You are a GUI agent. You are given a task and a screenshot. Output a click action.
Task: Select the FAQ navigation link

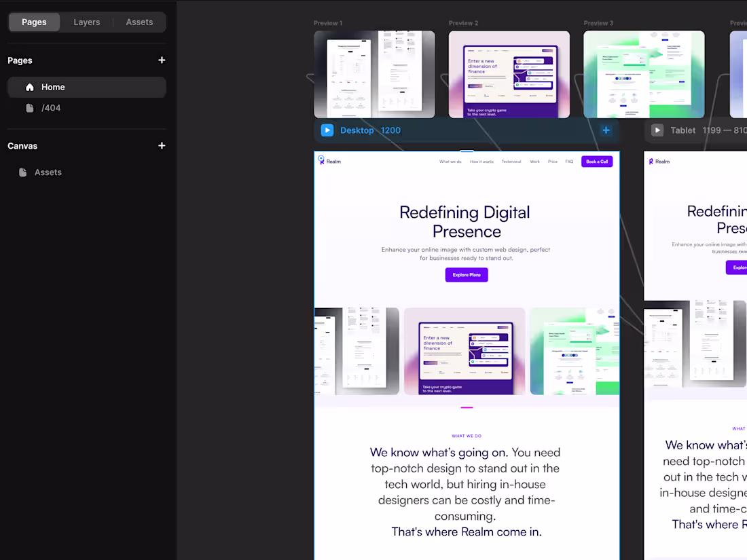pyautogui.click(x=569, y=162)
